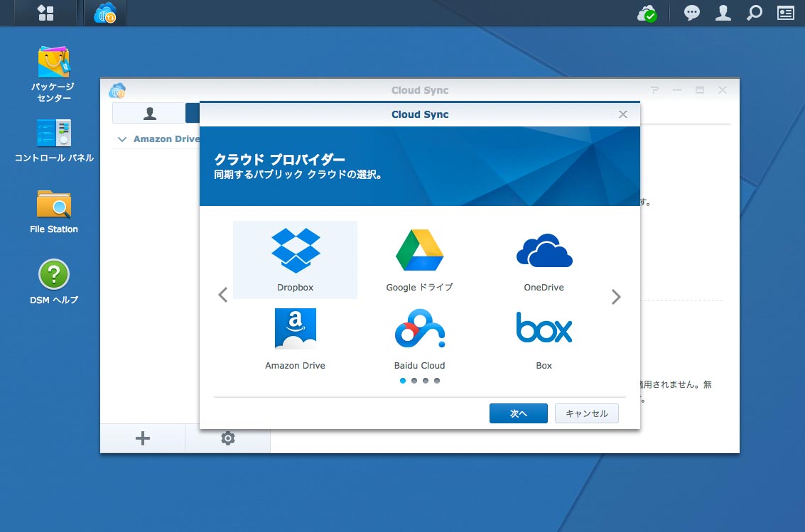
Task: Open the Cloud Sync settings gear
Action: coord(227,438)
